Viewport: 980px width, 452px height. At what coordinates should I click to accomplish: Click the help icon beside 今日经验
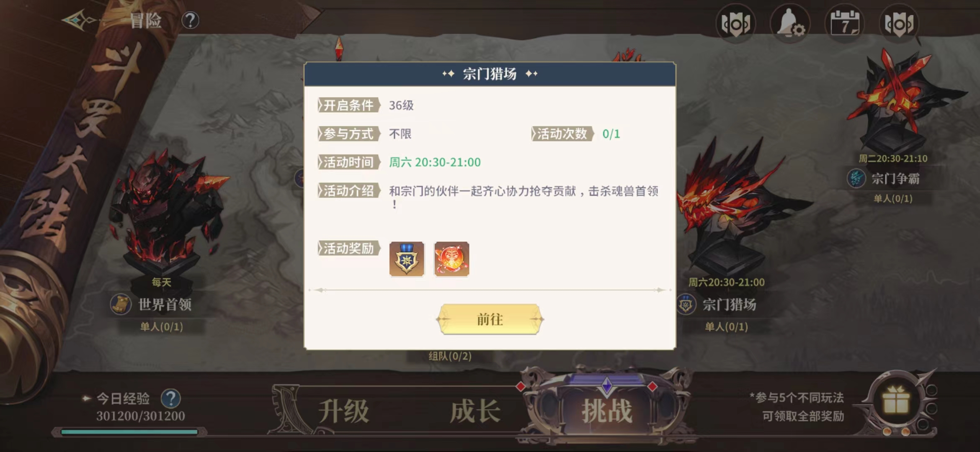click(x=171, y=398)
